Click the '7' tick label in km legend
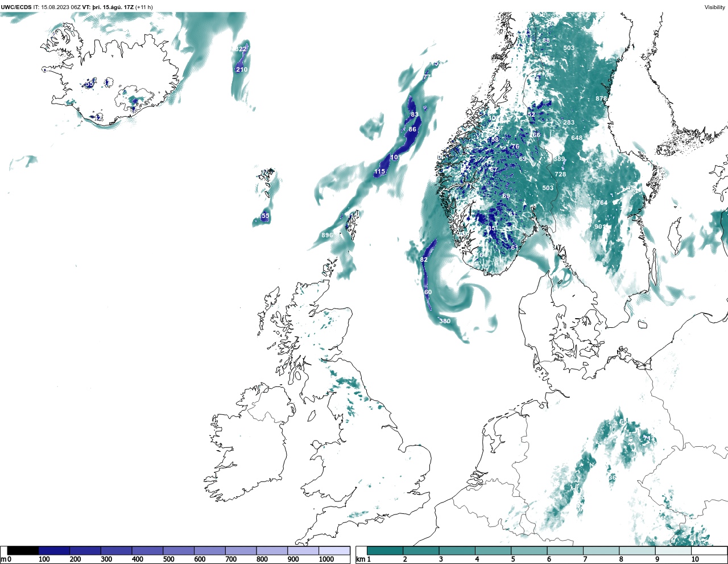Viewport: 728px width, 564px height. [585, 559]
